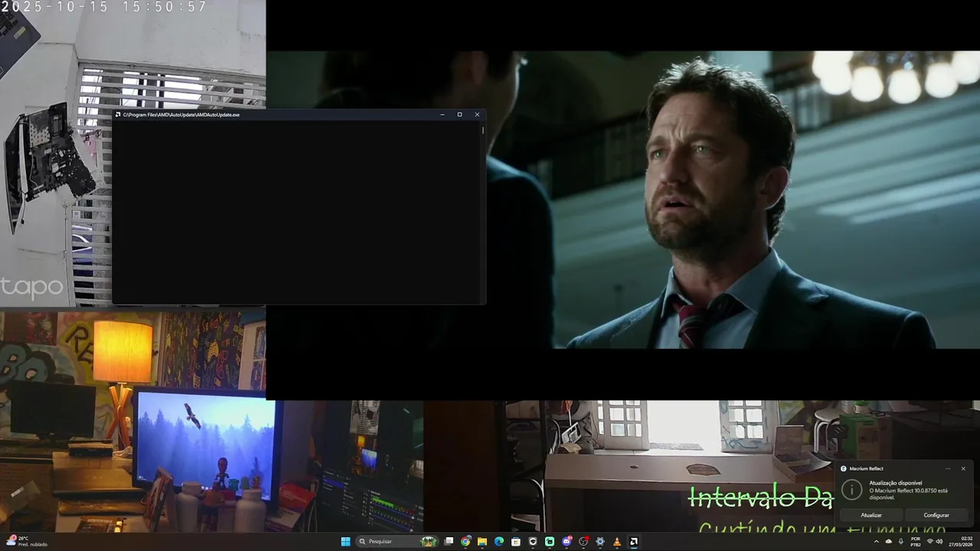Open VLC media player from taskbar
The height and width of the screenshot is (551, 980).
coord(617,542)
